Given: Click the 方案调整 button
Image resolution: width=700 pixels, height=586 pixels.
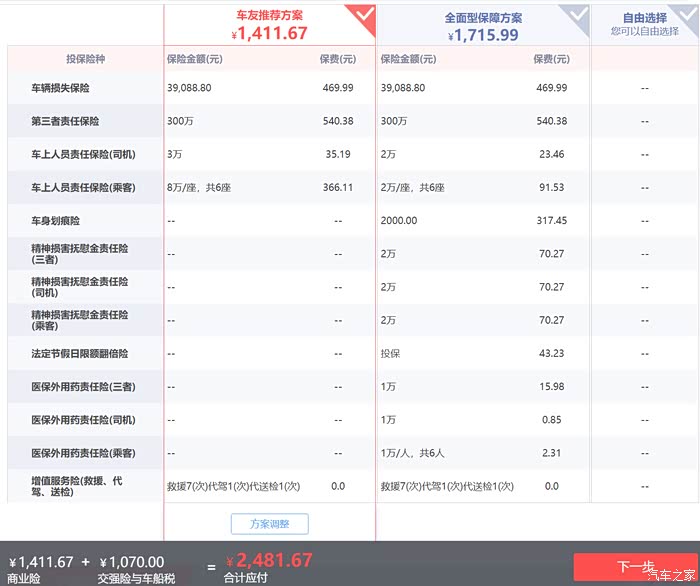Looking at the screenshot, I should tap(269, 524).
